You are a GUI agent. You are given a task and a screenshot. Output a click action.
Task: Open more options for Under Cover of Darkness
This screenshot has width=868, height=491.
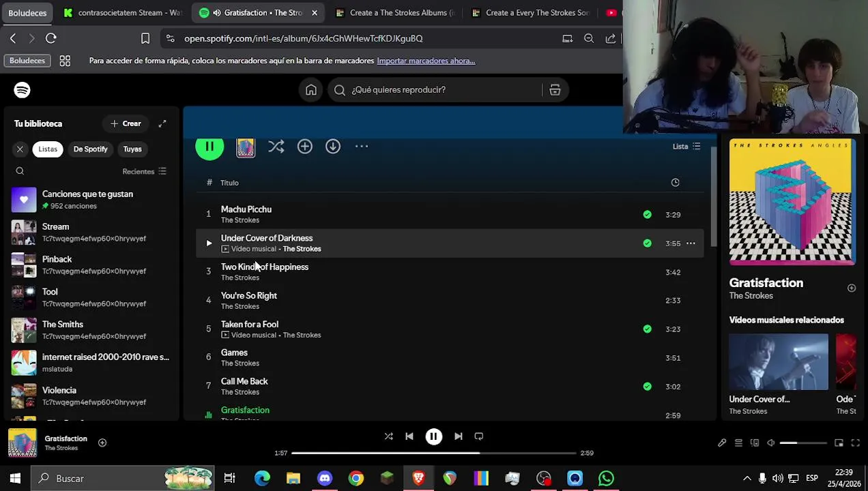691,243
